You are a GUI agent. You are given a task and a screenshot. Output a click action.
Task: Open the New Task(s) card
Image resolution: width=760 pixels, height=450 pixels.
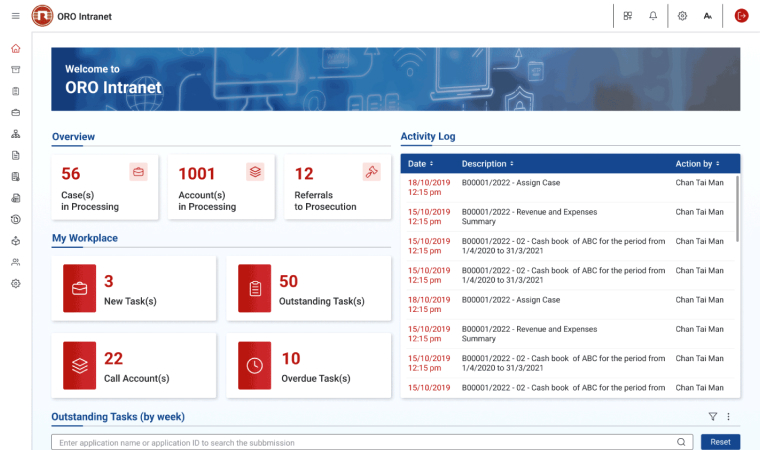(x=133, y=288)
